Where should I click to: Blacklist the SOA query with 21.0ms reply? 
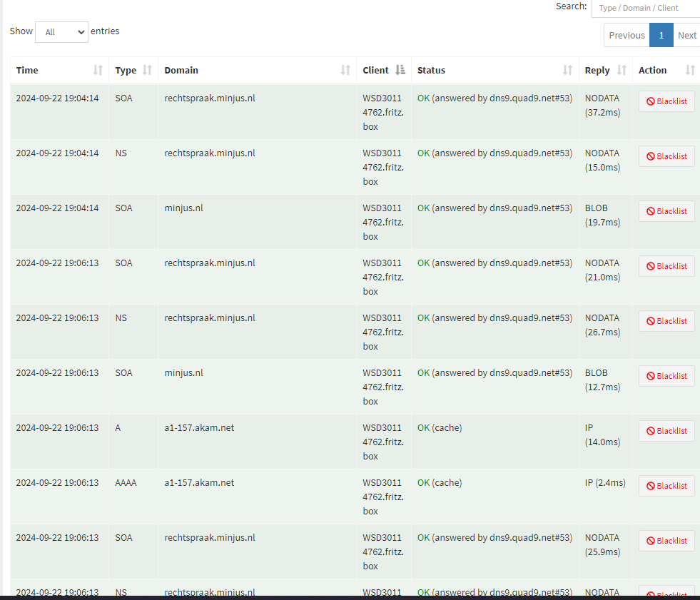666,266
